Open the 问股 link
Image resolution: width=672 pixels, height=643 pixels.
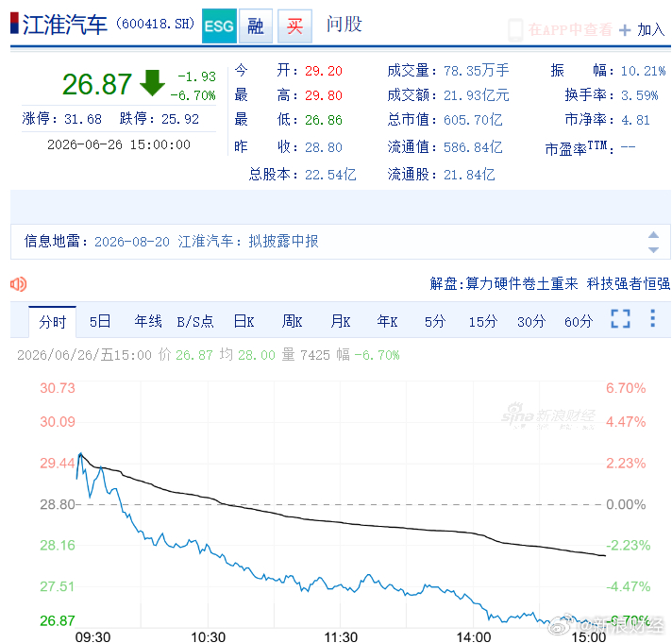344,24
